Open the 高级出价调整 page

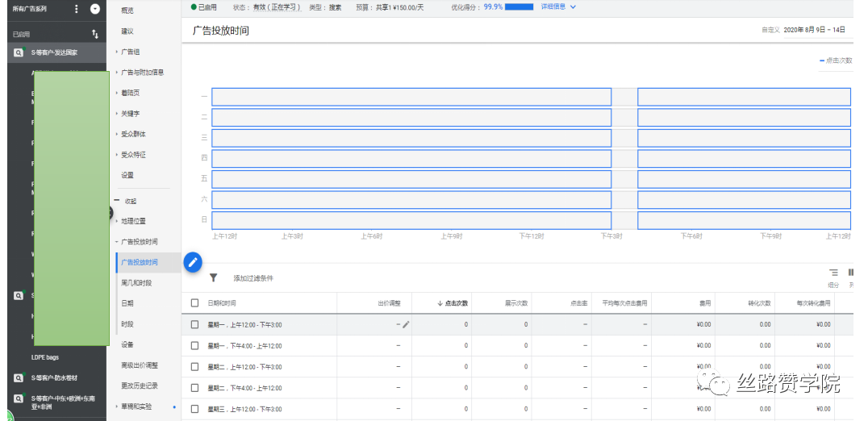[x=140, y=365]
